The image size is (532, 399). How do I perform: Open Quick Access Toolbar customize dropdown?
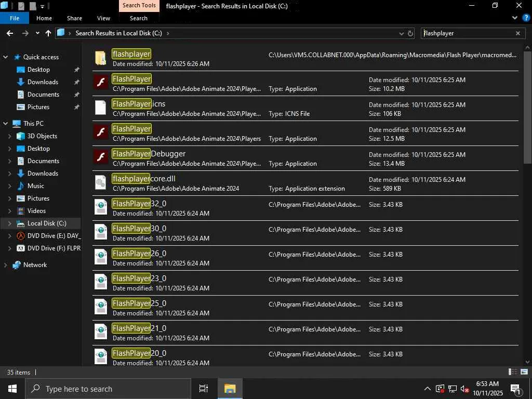43,6
